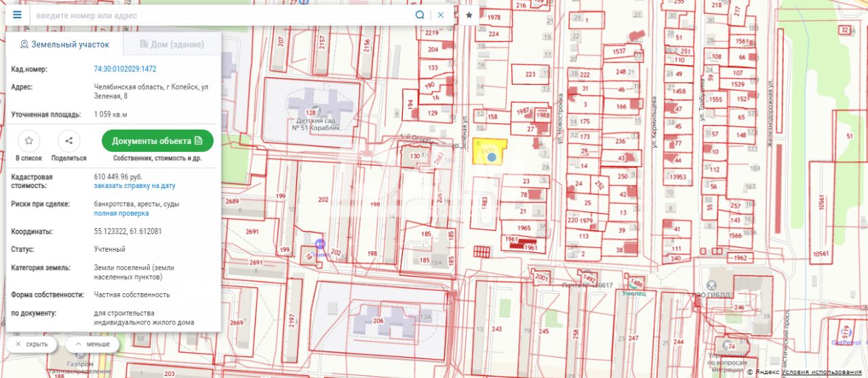Open полная проверка link
Image resolution: width=868 pixels, height=378 pixels.
tap(121, 213)
